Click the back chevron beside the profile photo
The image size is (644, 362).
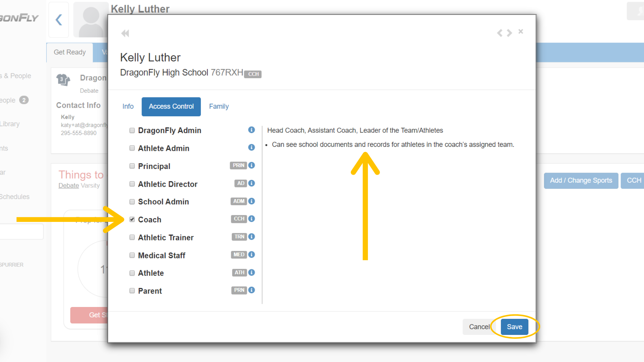(59, 20)
